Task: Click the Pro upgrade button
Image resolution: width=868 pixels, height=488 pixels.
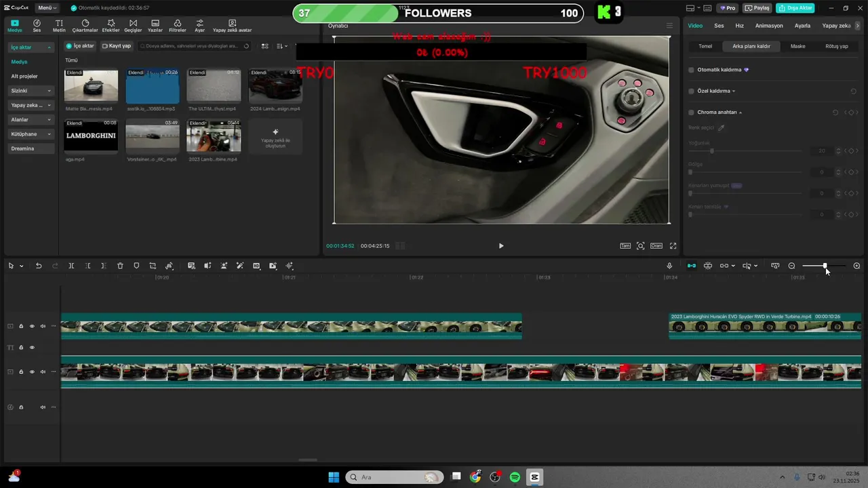Action: 728,8
